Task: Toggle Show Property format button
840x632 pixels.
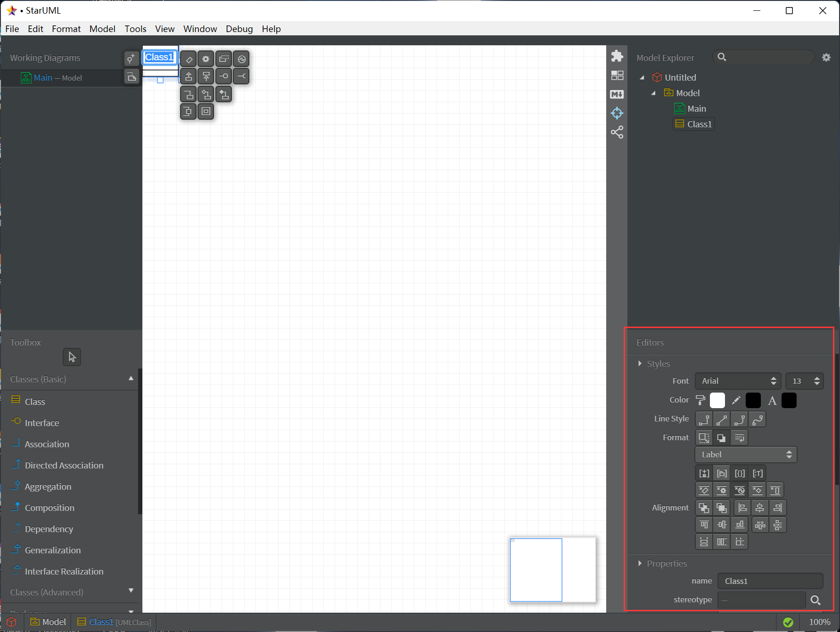Action: 740,474
